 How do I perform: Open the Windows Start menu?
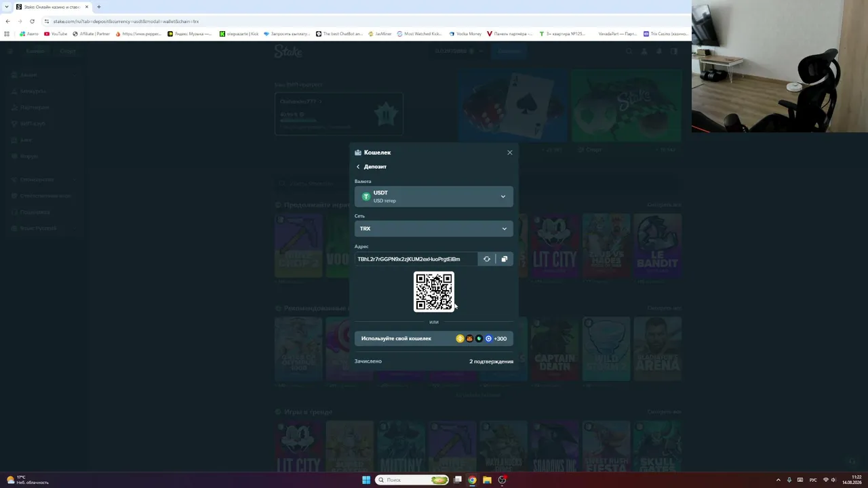[x=366, y=480]
